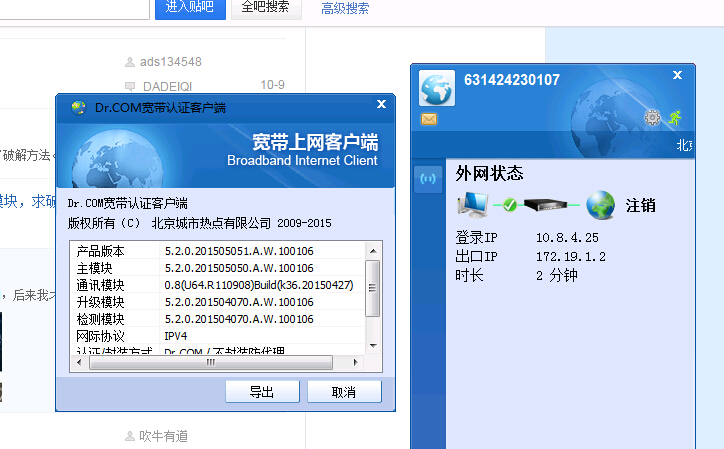Image resolution: width=724 pixels, height=449 pixels.
Task: Click the 登录IP value 10.8.4.25
Action: (x=567, y=237)
